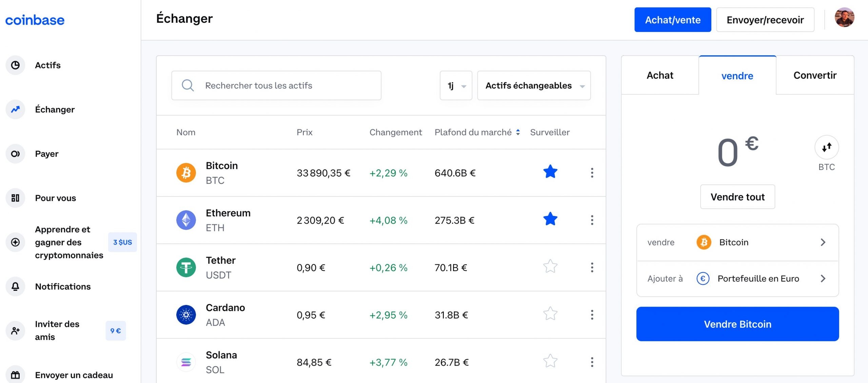The width and height of the screenshot is (868, 383).
Task: Open Pour vous in the sidebar
Action: pyautogui.click(x=56, y=198)
